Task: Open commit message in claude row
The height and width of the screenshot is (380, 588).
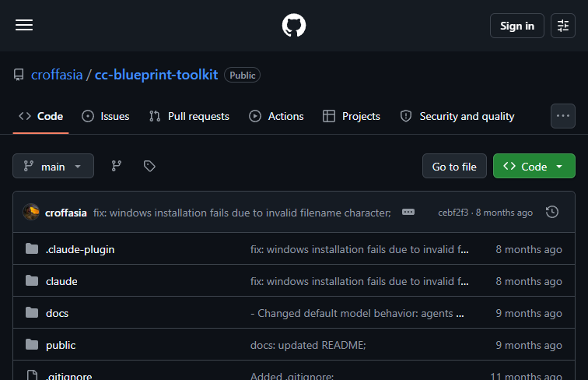Action: [359, 281]
